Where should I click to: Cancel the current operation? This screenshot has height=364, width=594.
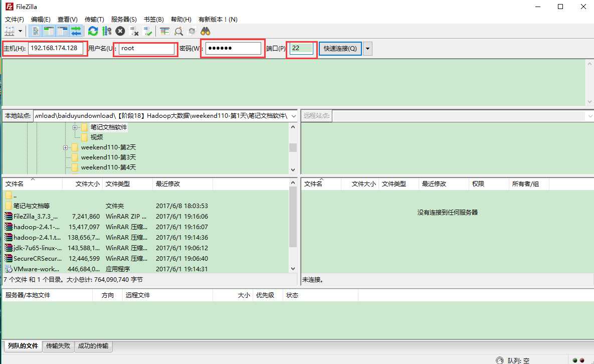pos(120,31)
